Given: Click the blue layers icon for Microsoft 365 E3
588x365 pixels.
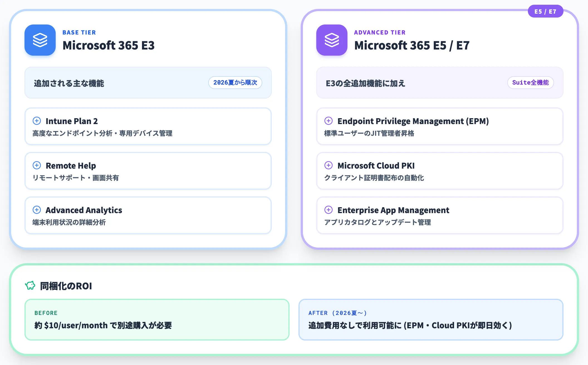Looking at the screenshot, I should pyautogui.click(x=40, y=40).
